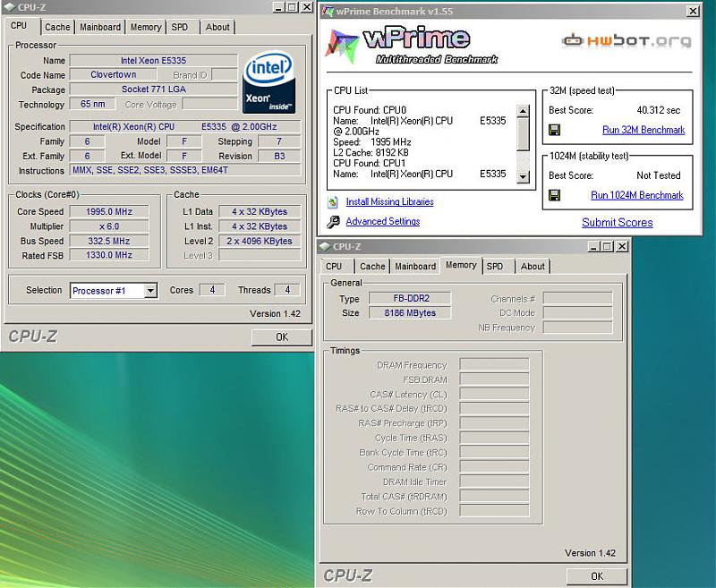716x588 pixels.
Task: Run the 32M Benchmark link
Action: (x=644, y=130)
